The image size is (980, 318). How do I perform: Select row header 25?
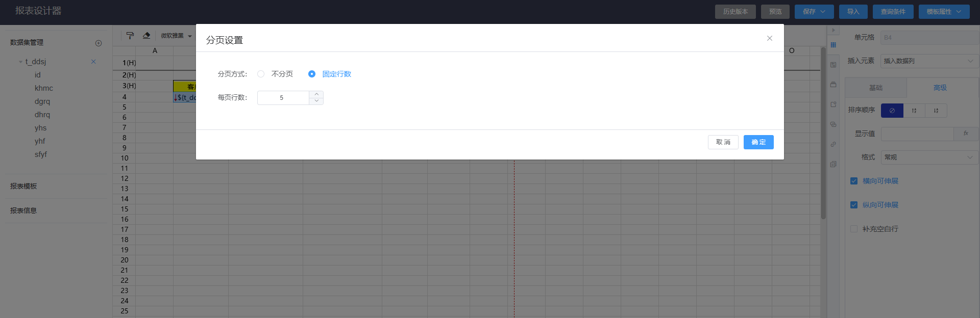(124, 311)
